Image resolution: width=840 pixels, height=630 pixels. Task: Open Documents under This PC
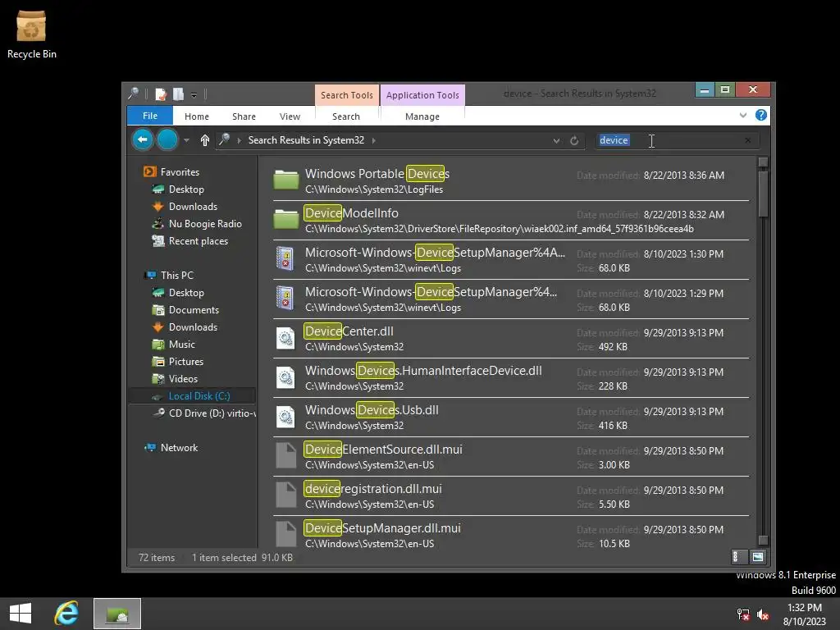click(x=194, y=309)
